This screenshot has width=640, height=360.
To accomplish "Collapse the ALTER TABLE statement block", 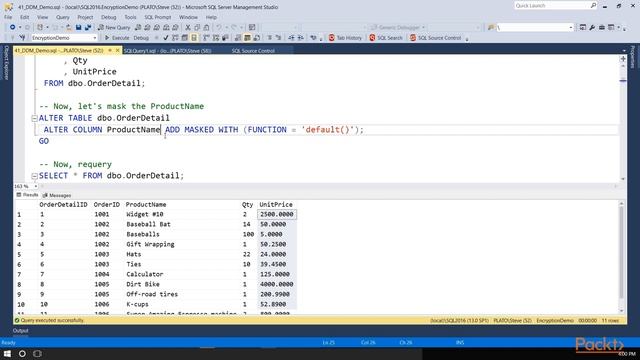I will click(x=34, y=118).
